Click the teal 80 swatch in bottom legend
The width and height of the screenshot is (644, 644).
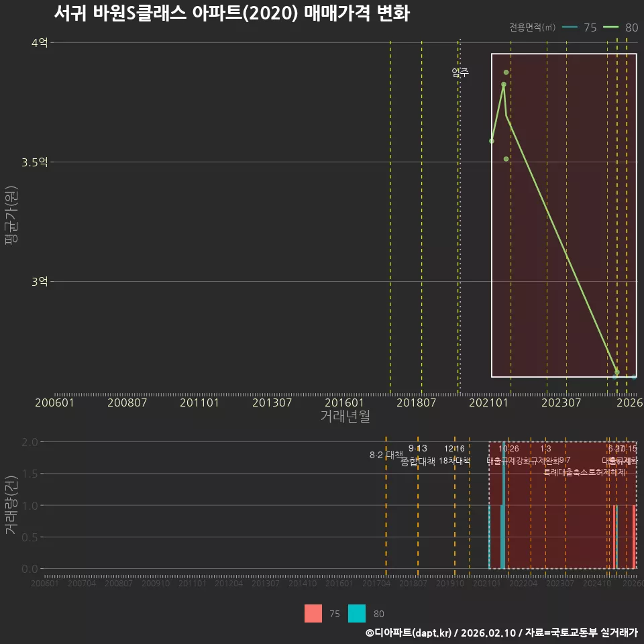356,614
